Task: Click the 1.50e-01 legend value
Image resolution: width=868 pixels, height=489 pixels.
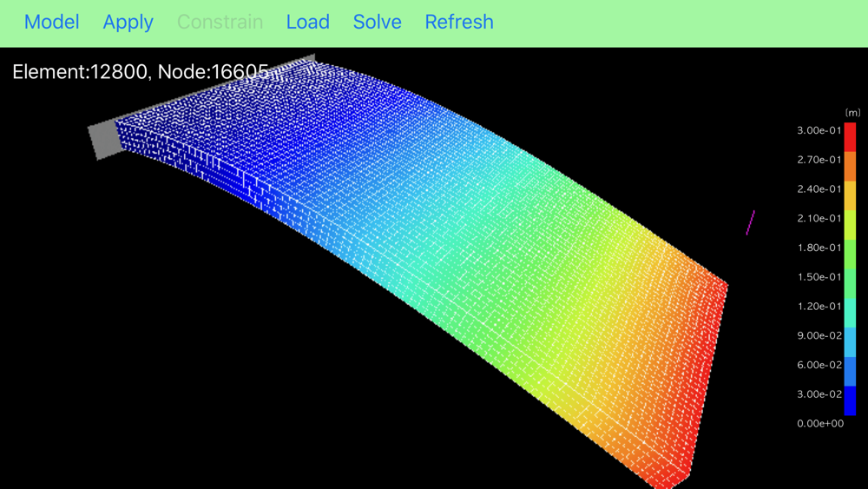Action: (x=819, y=277)
